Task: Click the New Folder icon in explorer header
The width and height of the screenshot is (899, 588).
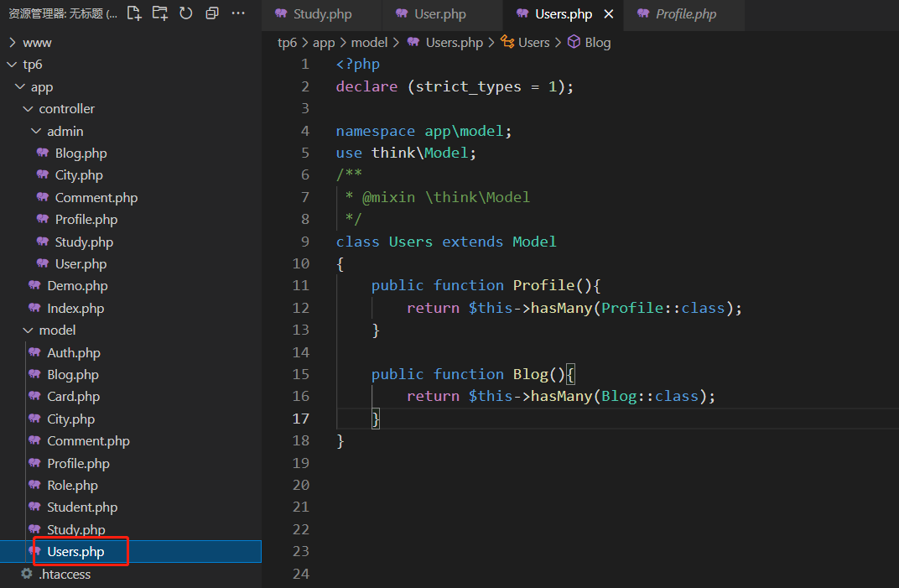Action: (160, 13)
